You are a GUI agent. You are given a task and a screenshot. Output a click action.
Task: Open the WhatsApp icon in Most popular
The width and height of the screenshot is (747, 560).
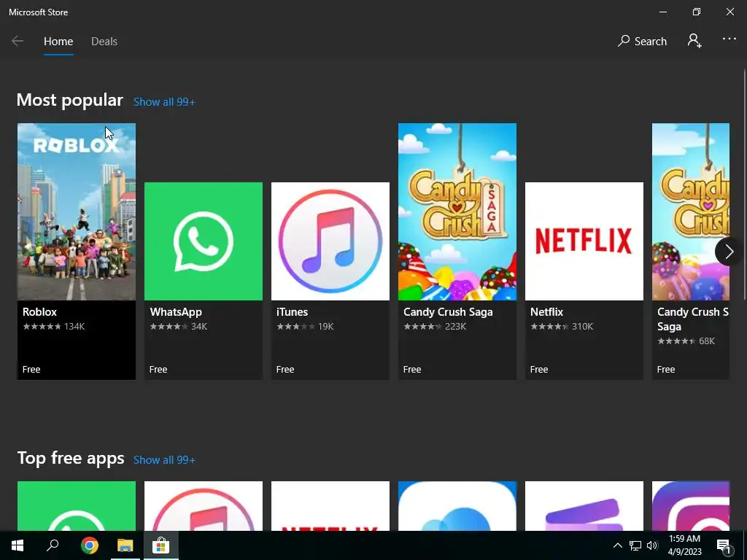pyautogui.click(x=204, y=241)
